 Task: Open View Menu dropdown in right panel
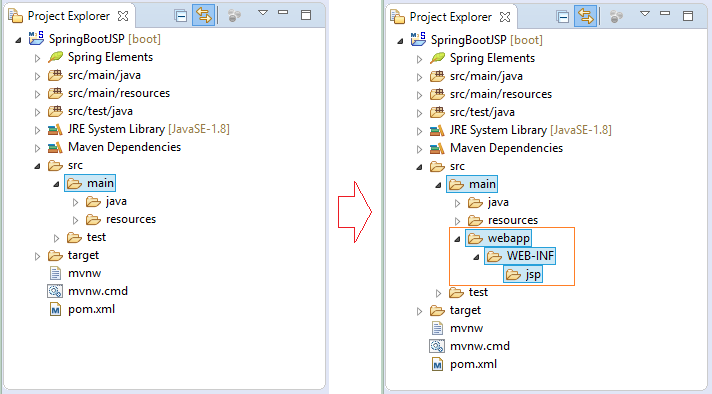(644, 14)
